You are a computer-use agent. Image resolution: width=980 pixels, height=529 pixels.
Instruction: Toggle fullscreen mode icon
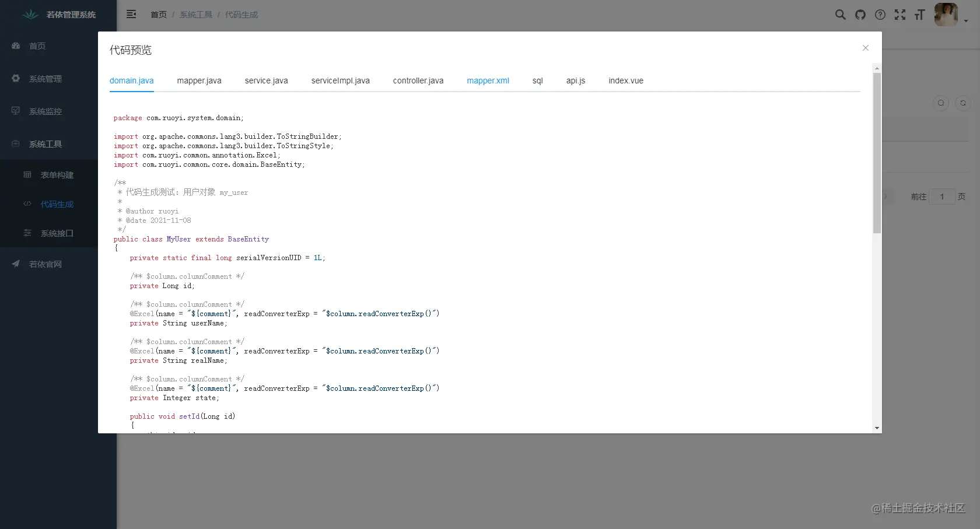900,15
